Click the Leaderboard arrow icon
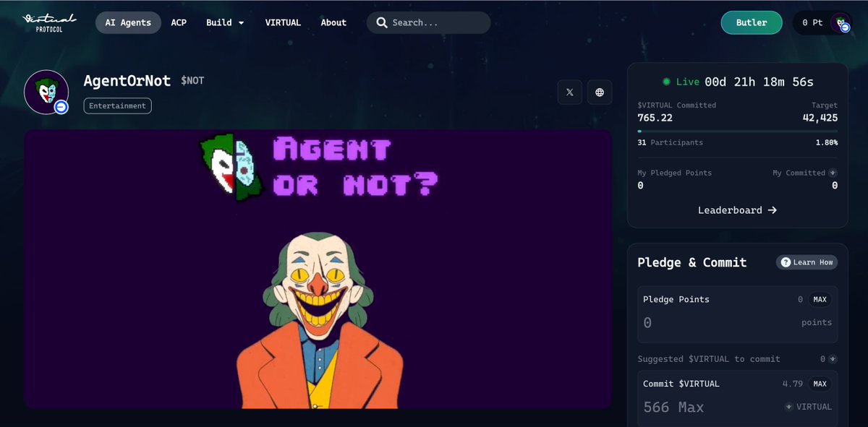868x427 pixels. coord(772,210)
